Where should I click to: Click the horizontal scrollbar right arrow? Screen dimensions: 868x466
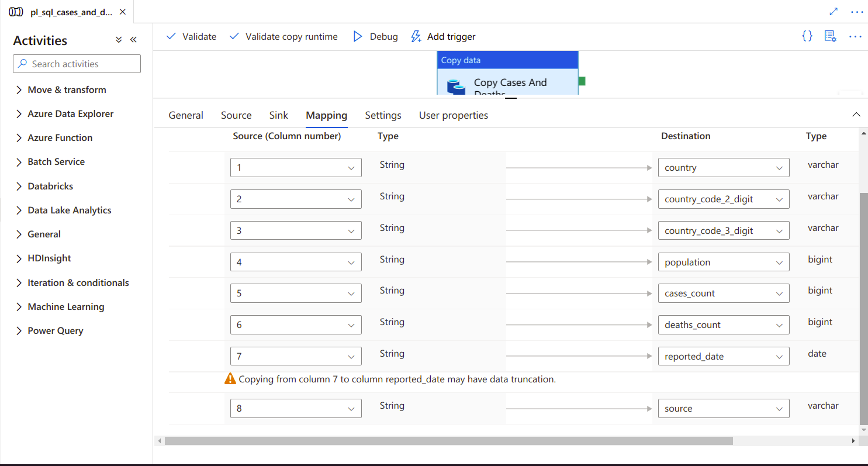853,441
